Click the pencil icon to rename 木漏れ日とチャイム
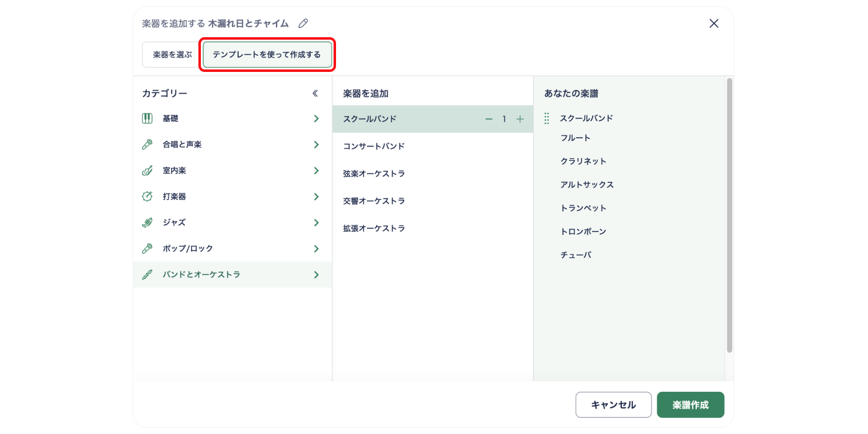Screen dimensions: 868x434 pos(303,23)
